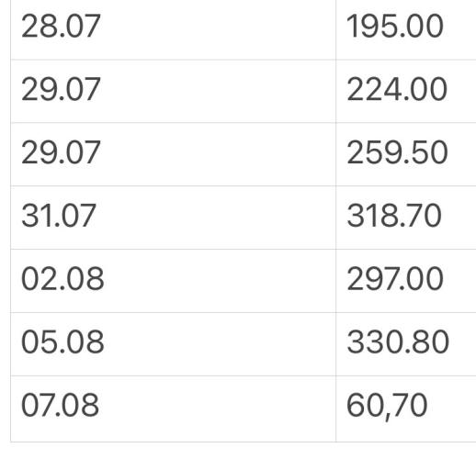Click the 60,70 amount cell
This screenshot has height=459, width=476.
click(406, 409)
